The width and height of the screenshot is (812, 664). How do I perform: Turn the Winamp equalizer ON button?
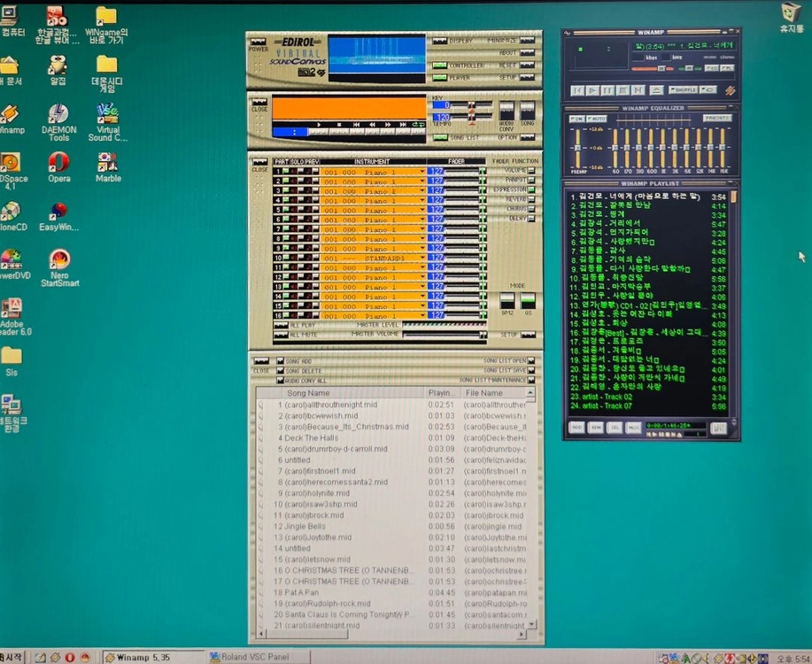point(576,119)
